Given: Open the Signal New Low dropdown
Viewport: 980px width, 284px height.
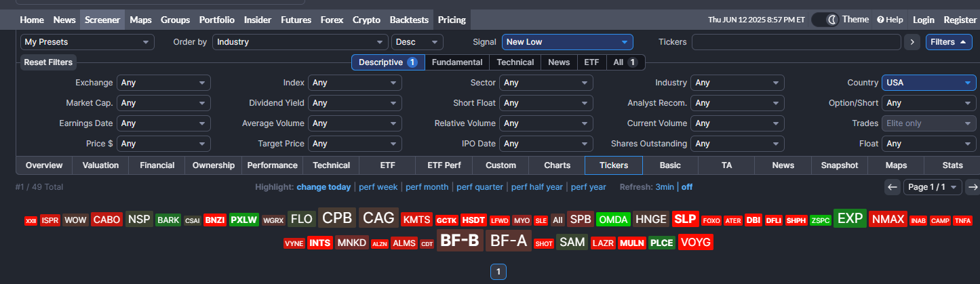Looking at the screenshot, I should pos(568,42).
